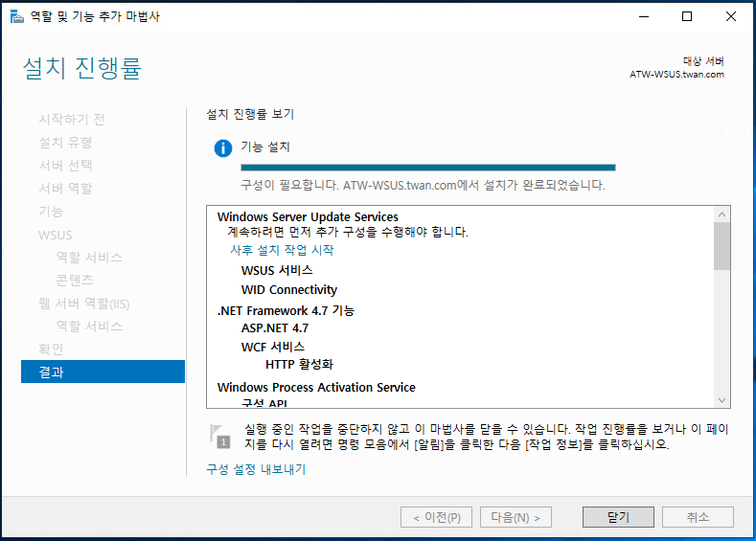The image size is (756, 541).
Task: Click the notification flag icon
Action: point(219,437)
